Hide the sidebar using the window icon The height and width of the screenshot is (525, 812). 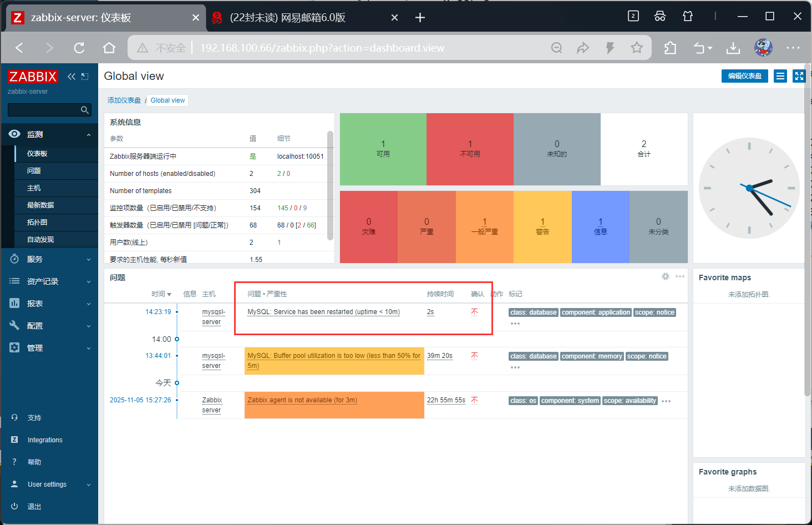tap(85, 77)
